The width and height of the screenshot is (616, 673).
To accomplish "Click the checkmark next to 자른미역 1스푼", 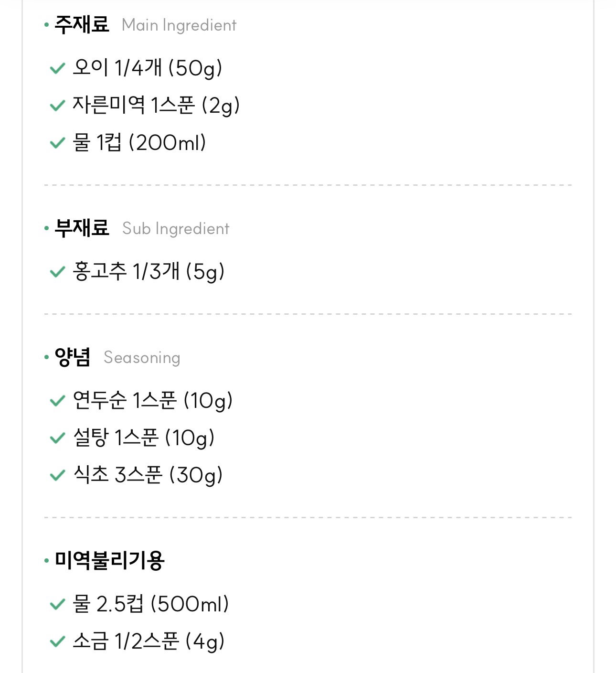I will tap(57, 106).
